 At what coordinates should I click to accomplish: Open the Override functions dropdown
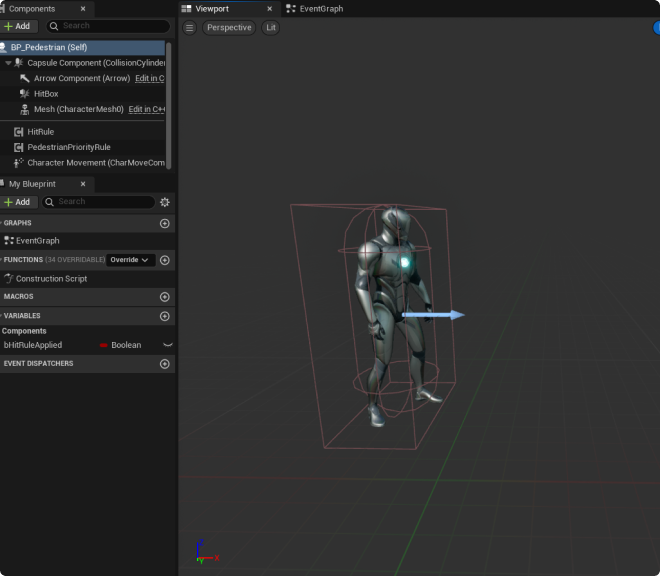pyautogui.click(x=131, y=260)
